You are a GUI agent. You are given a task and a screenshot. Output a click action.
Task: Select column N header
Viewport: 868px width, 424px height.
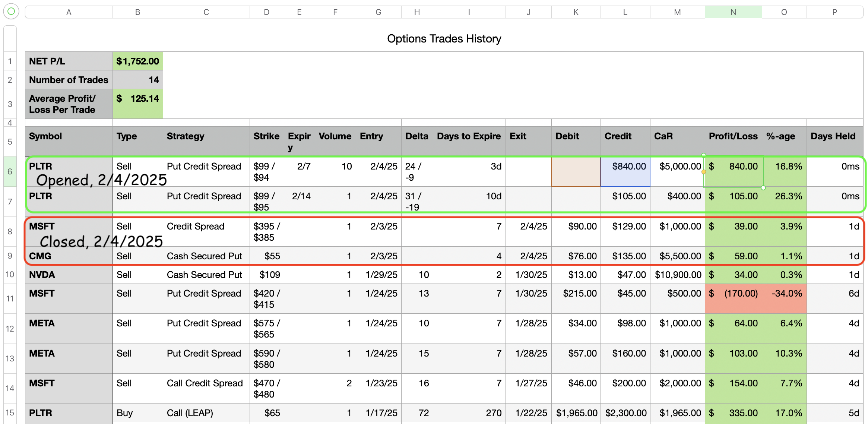(733, 12)
